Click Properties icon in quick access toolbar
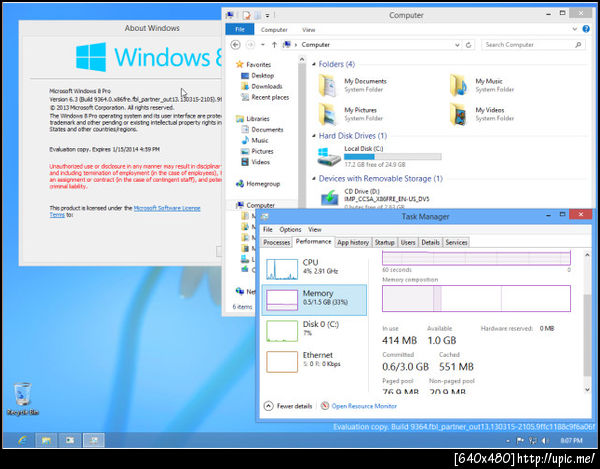The width and height of the screenshot is (600, 469). click(x=247, y=15)
